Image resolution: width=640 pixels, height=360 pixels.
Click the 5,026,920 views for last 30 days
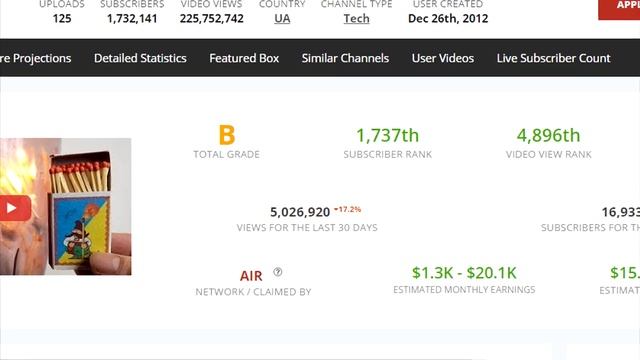click(300, 212)
